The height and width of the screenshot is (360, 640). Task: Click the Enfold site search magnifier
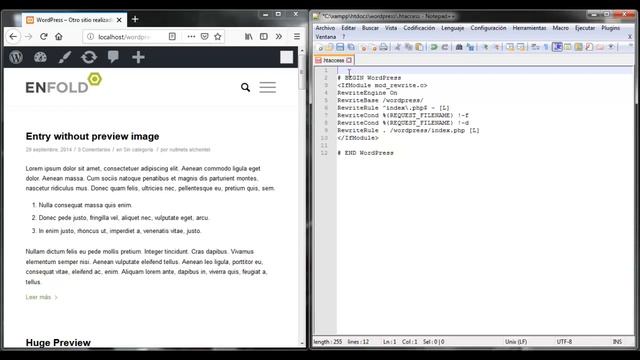[x=245, y=87]
